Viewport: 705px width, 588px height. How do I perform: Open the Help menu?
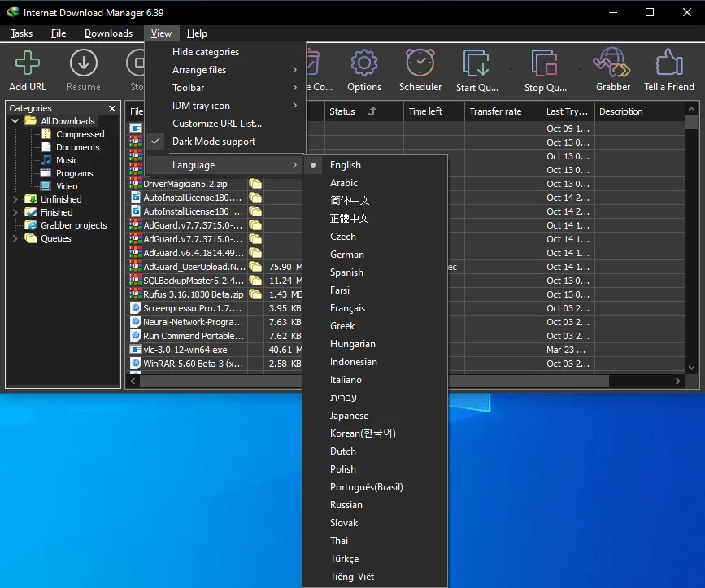pos(197,33)
